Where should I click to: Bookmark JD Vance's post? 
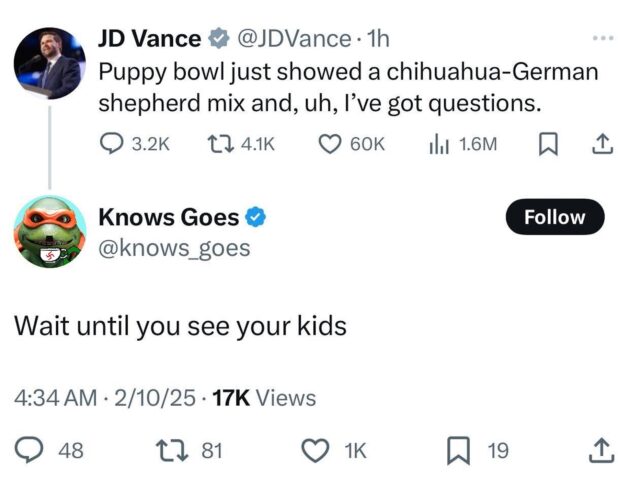coord(547,144)
